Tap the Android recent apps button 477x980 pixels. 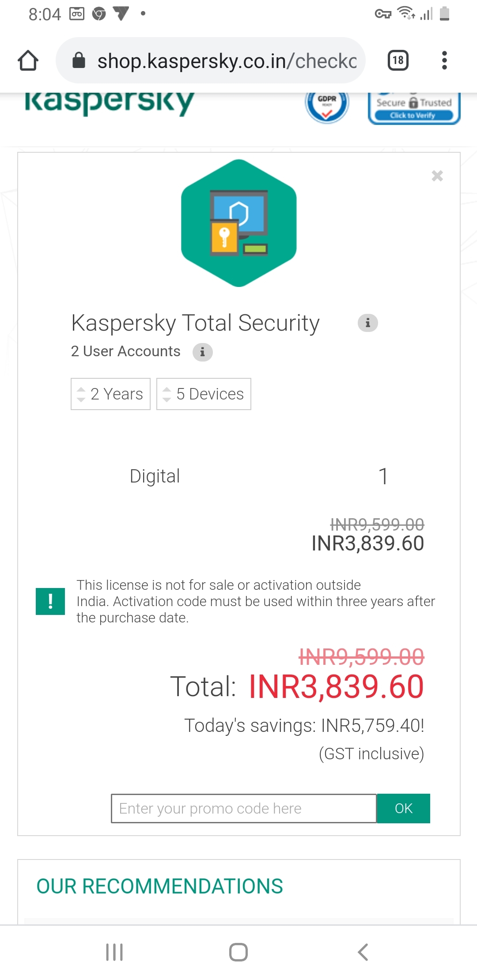[114, 952]
